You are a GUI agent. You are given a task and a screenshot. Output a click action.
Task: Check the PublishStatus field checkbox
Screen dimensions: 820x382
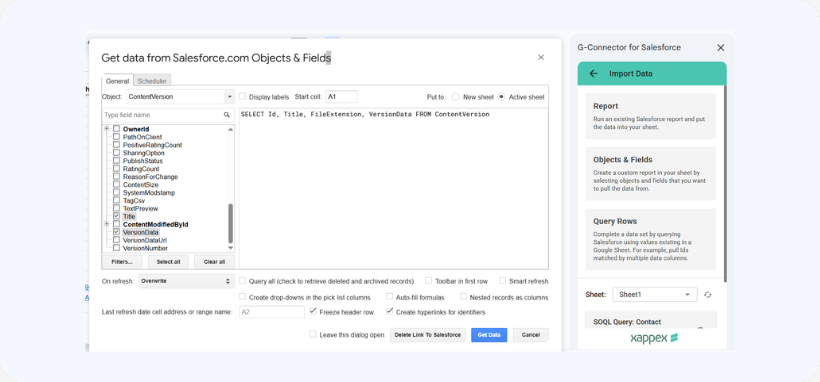click(117, 161)
